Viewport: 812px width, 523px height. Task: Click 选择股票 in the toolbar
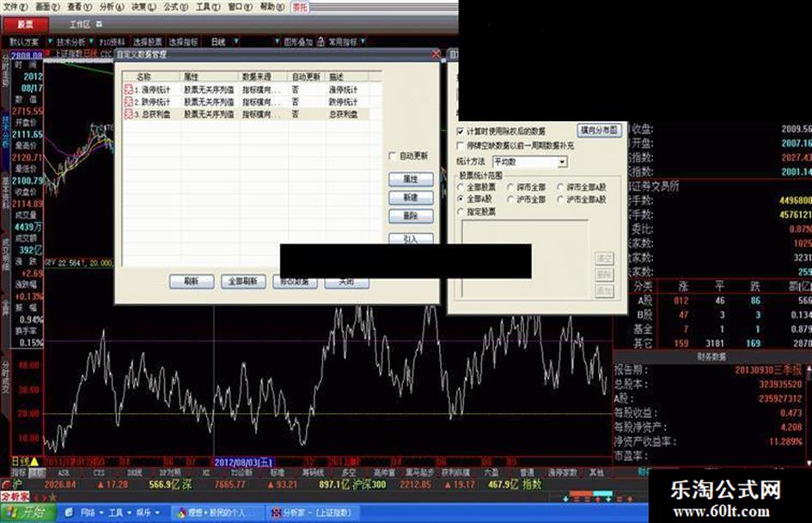click(148, 41)
